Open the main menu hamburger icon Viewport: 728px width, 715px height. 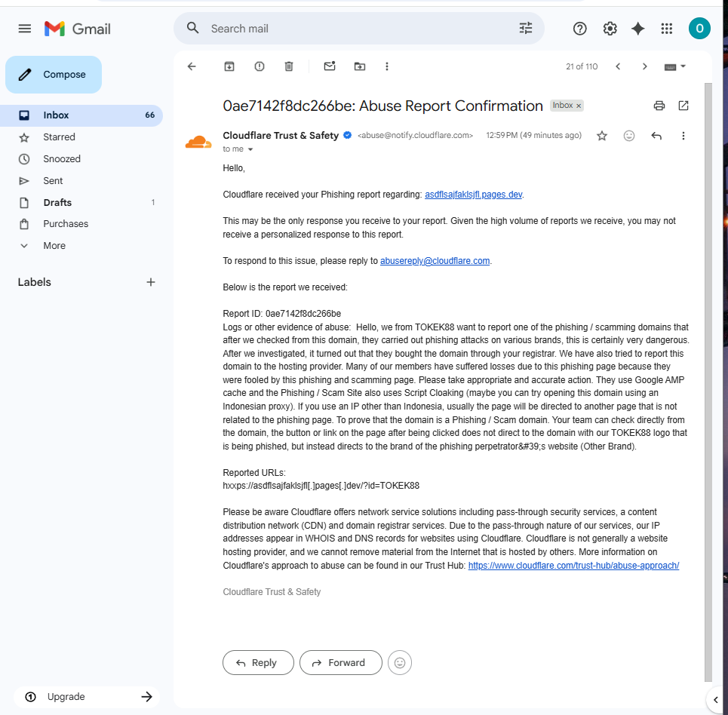(25, 29)
